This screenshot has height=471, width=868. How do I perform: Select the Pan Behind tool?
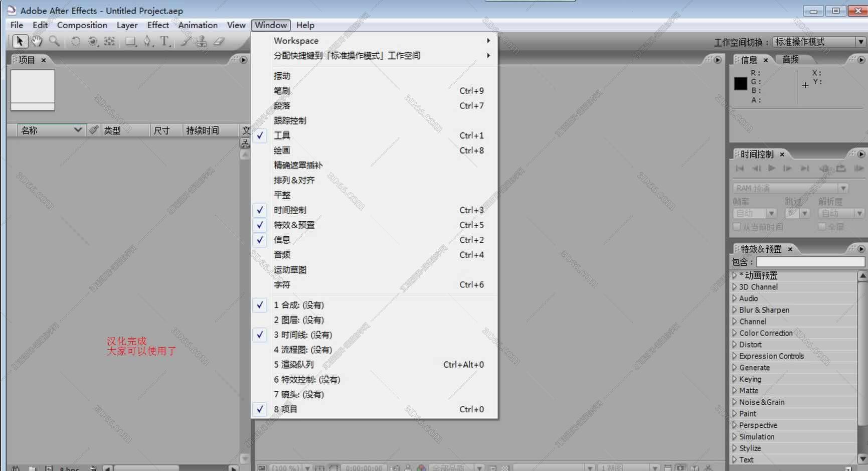tap(109, 41)
